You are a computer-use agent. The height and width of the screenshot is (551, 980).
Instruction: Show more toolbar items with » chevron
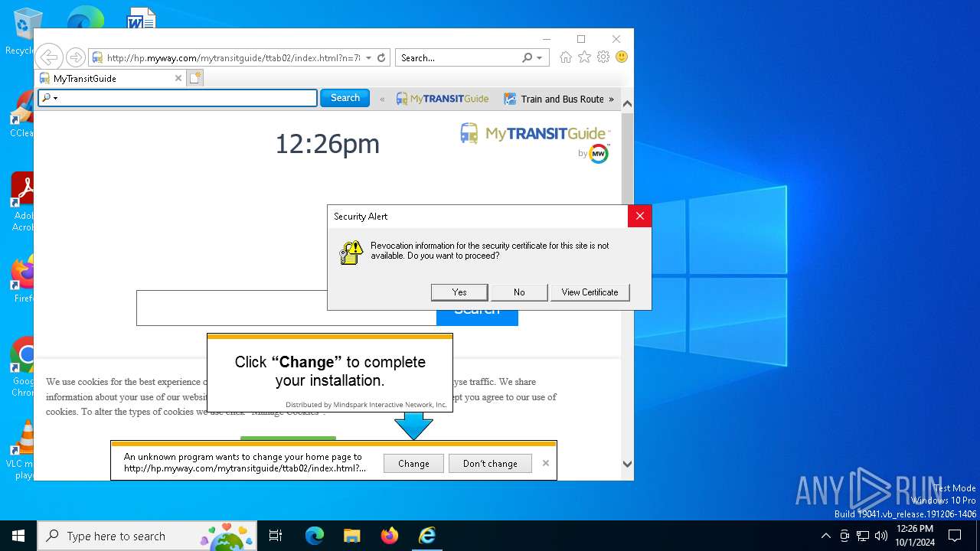tap(611, 99)
